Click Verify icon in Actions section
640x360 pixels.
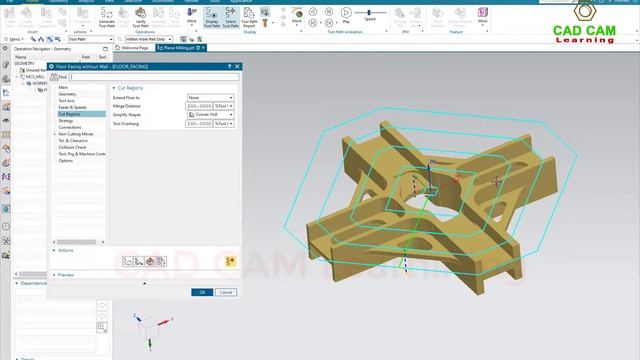coord(150,261)
